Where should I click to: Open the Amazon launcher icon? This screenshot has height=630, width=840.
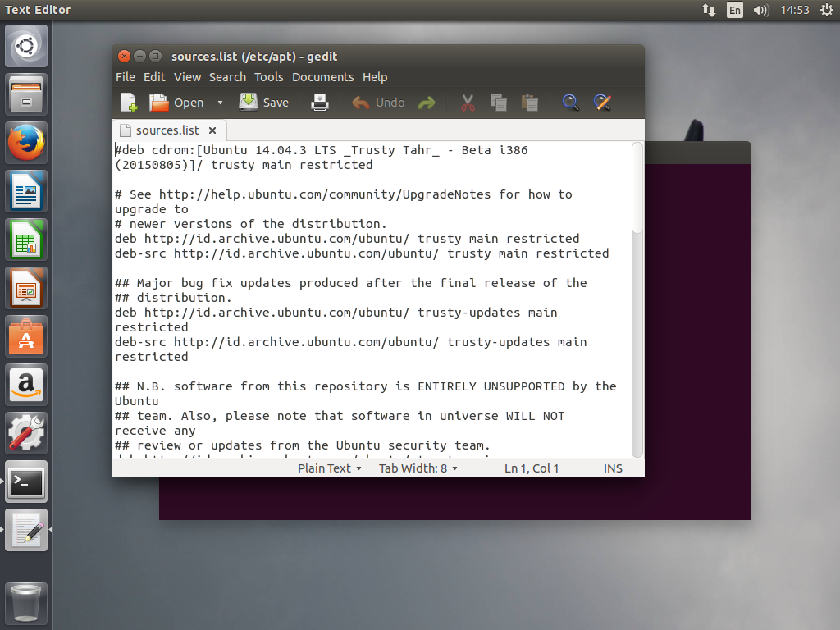pyautogui.click(x=26, y=385)
